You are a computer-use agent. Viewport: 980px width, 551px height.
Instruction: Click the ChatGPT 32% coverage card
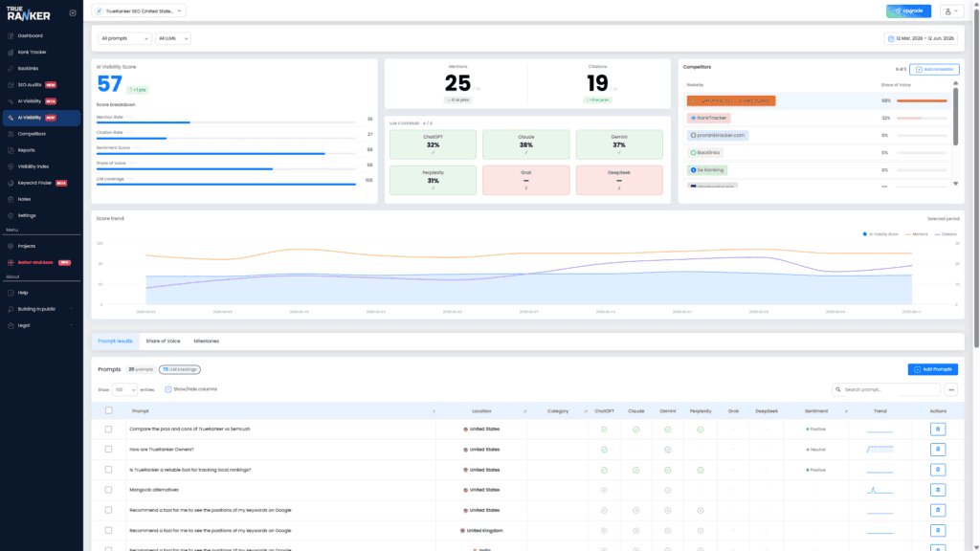(433, 144)
